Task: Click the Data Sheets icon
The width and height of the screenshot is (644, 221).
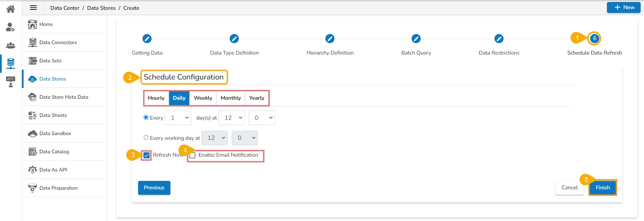Action: coord(32,115)
